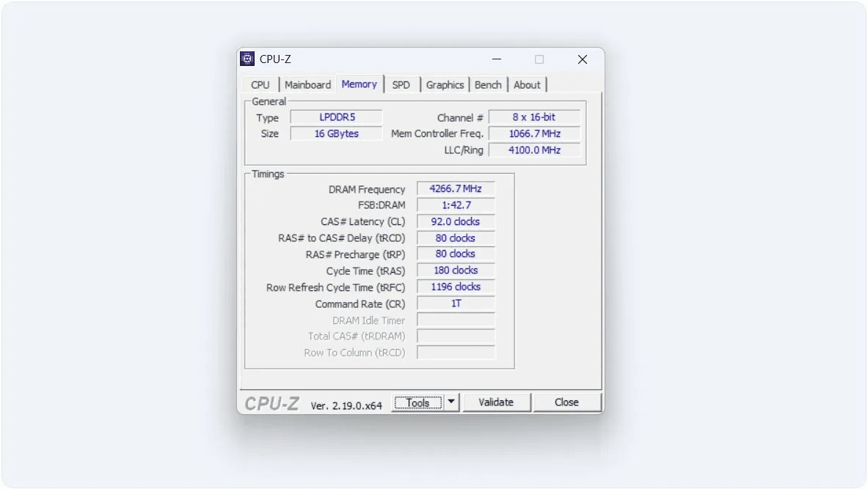868x489 pixels.
Task: Click the tRFC value 1196 clocks
Action: (x=456, y=287)
